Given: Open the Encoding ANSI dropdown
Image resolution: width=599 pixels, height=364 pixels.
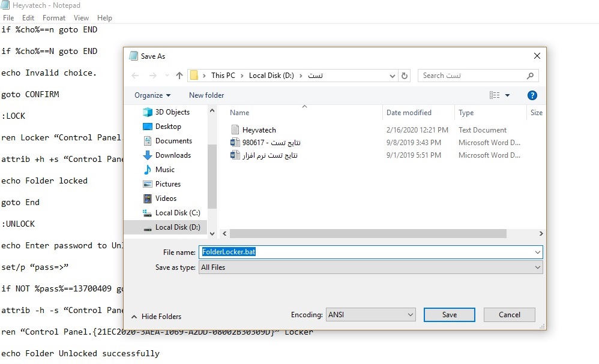Looking at the screenshot, I should click(370, 315).
